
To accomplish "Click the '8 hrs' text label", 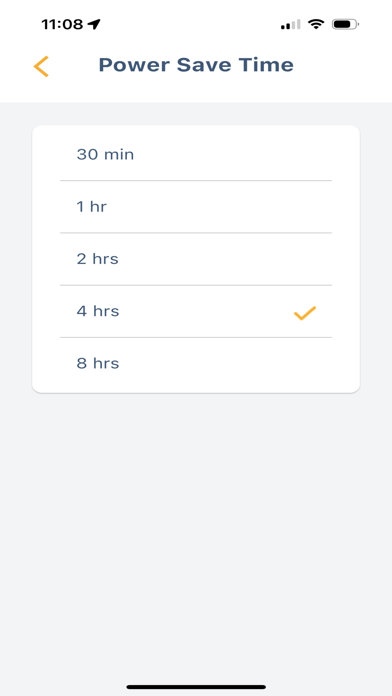I will click(98, 364).
